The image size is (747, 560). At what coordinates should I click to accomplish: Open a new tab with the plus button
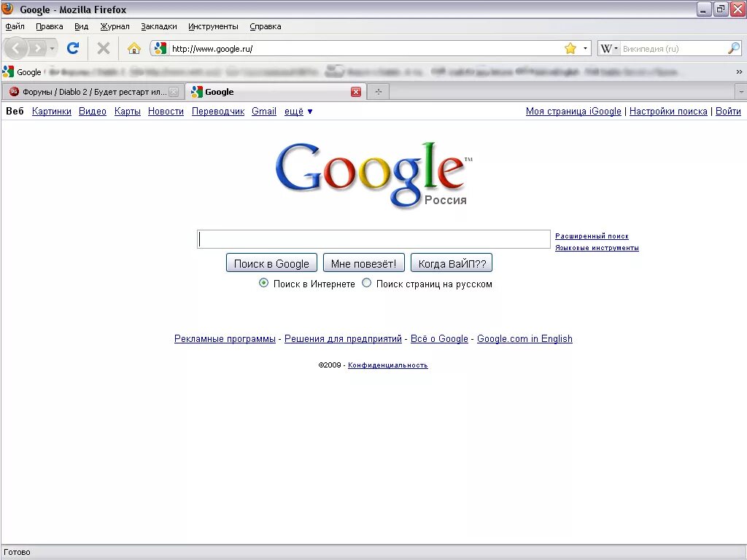click(379, 91)
